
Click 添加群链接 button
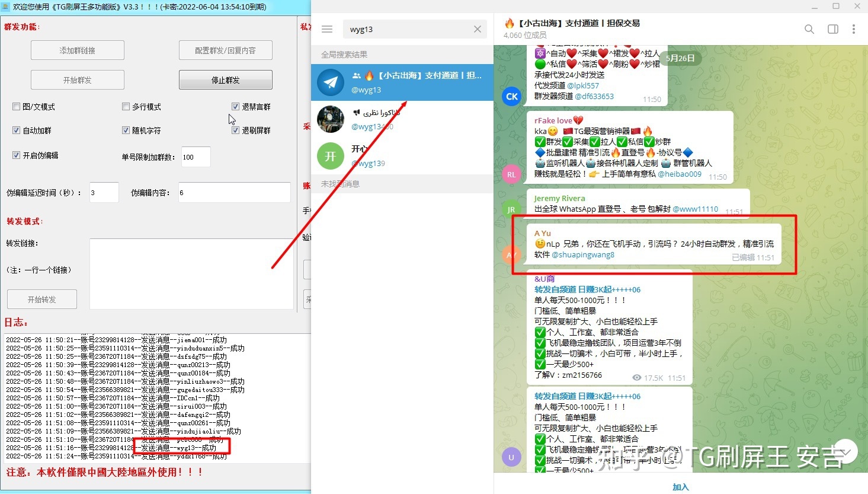point(78,50)
